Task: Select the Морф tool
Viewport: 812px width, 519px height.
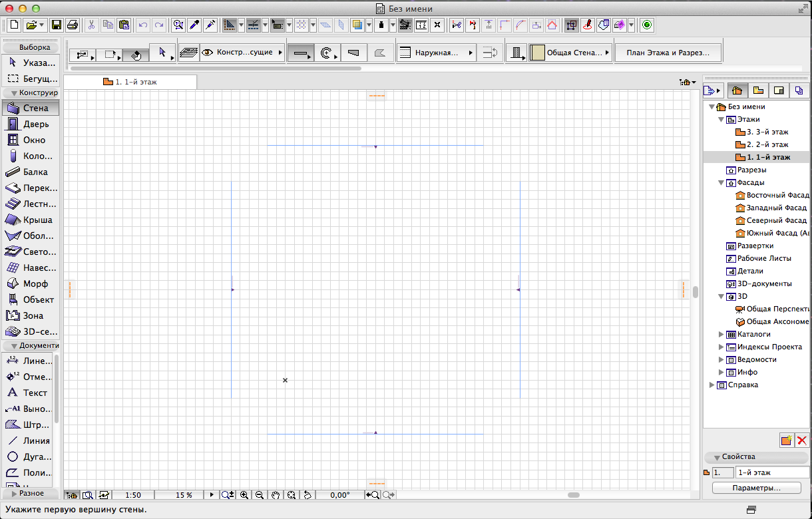Action: [x=32, y=283]
